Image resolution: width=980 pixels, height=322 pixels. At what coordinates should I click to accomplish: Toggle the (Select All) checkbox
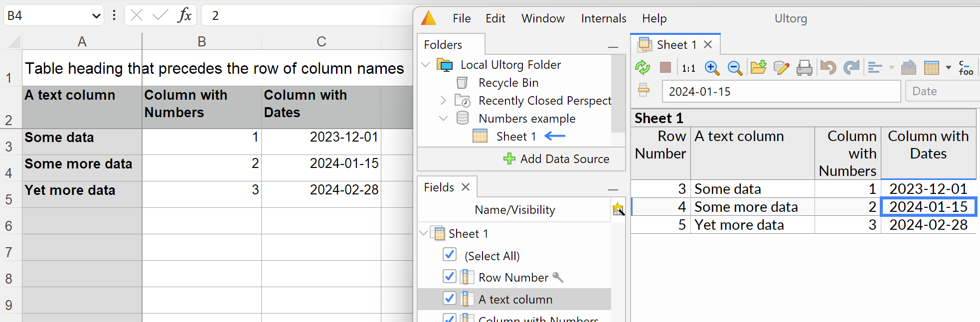click(449, 255)
